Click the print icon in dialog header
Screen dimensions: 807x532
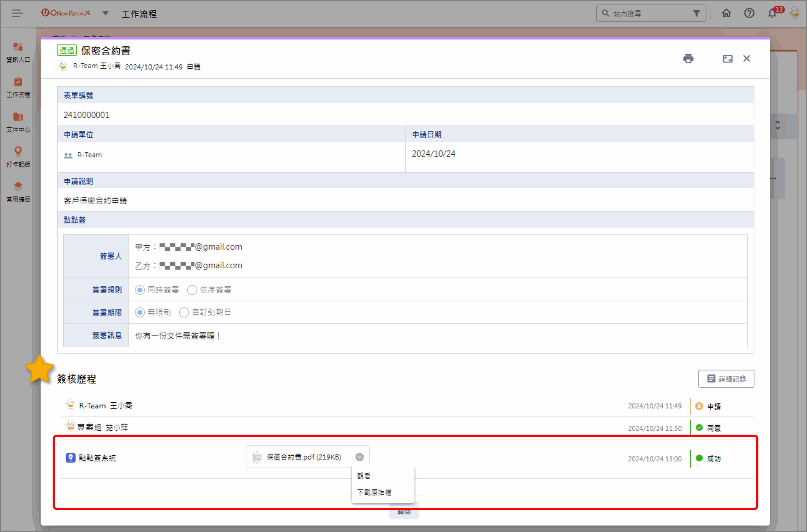688,59
